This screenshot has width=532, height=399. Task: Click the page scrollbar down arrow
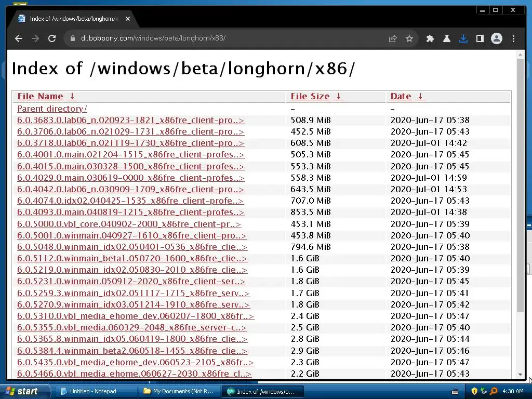520,375
